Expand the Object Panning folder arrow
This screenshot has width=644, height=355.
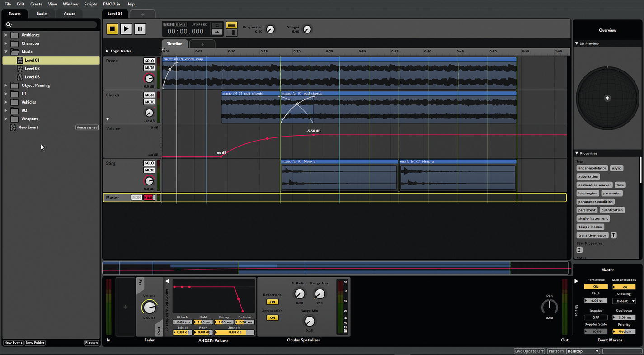6,85
